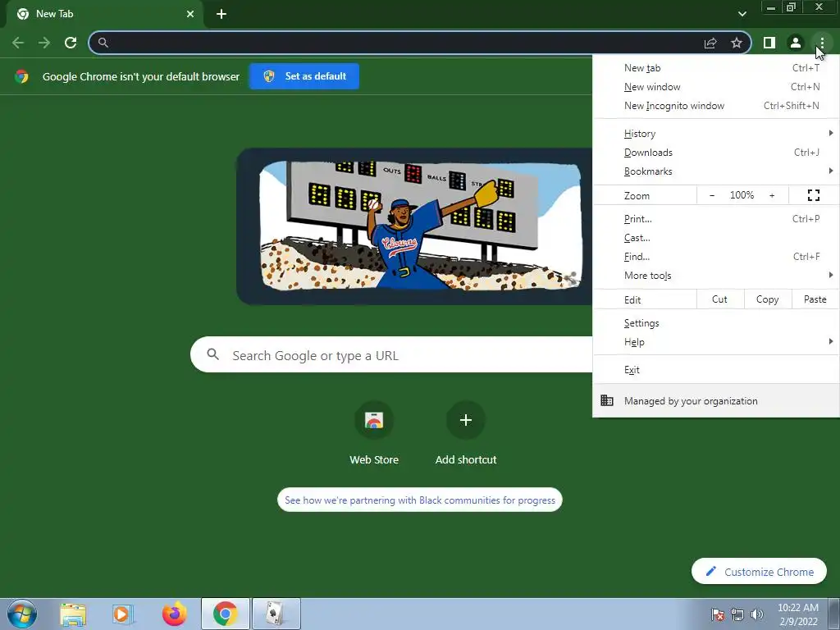840x630 pixels.
Task: Increase zoom with the plus button
Action: 772,195
